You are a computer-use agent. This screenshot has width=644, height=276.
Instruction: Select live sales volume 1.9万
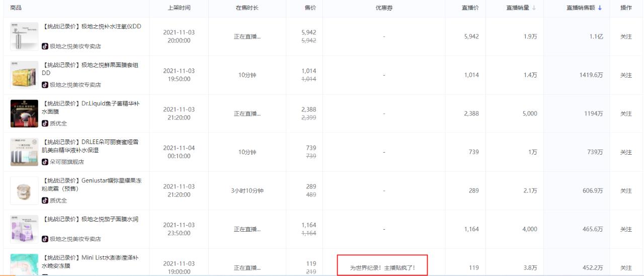click(530, 37)
